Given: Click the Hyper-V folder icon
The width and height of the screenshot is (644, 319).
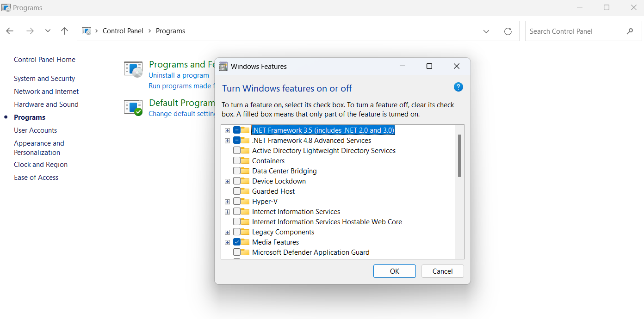Looking at the screenshot, I should (x=245, y=201).
